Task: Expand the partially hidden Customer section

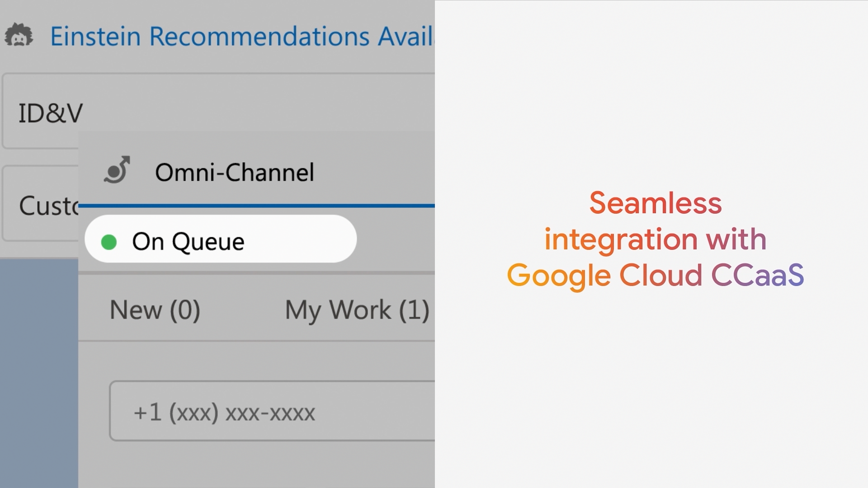Action: tap(47, 206)
